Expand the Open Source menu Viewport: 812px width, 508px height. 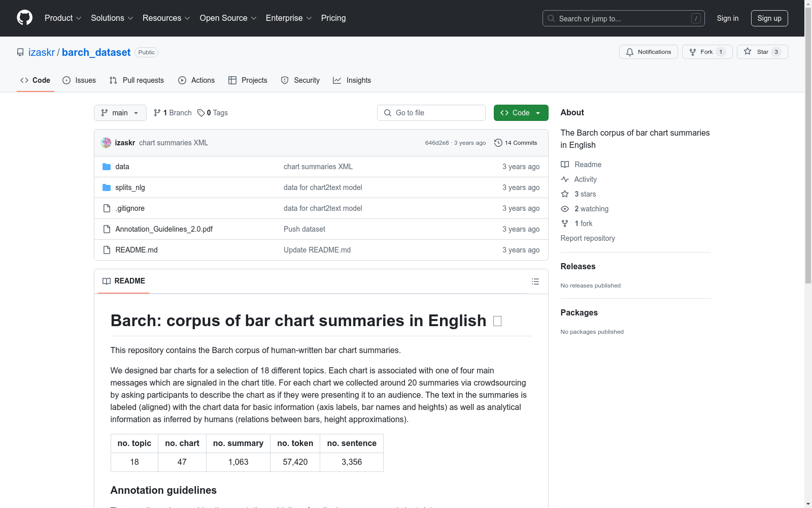coord(228,18)
